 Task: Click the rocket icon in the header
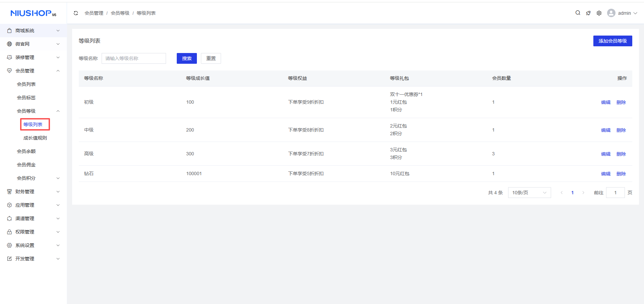pyautogui.click(x=588, y=13)
